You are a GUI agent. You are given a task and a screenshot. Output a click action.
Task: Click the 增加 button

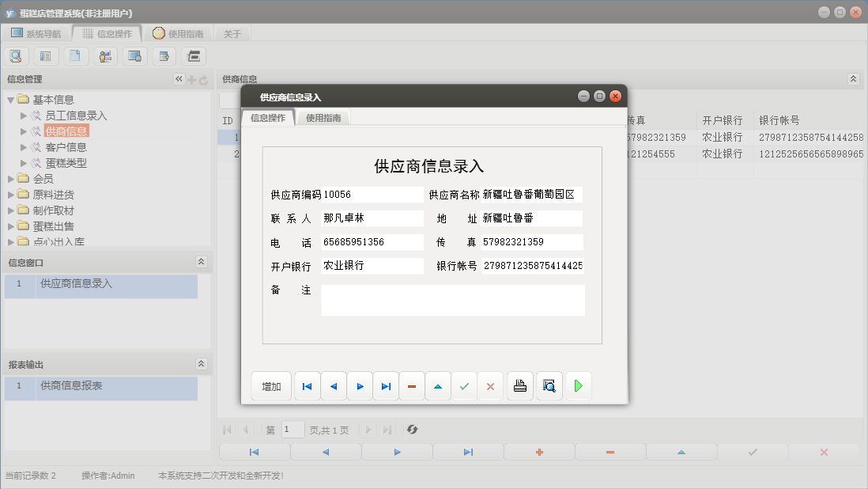(271, 386)
